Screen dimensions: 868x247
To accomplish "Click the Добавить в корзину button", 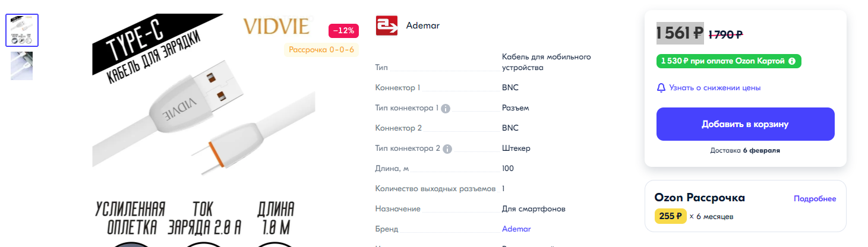I will (x=745, y=124).
